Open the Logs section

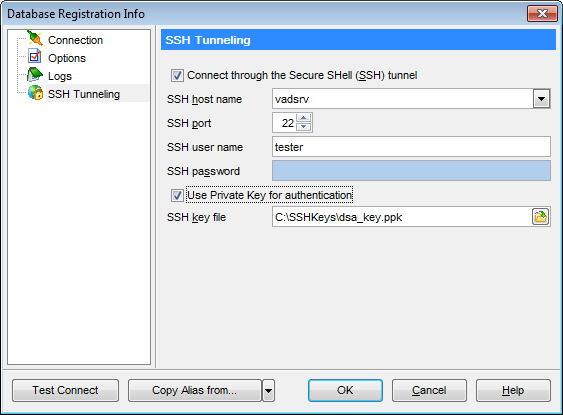click(x=60, y=76)
